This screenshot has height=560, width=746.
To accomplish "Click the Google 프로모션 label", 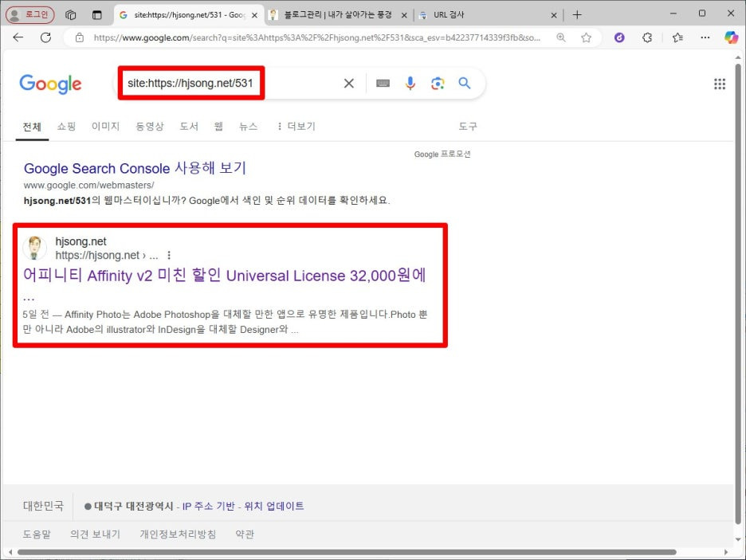I will coord(442,154).
